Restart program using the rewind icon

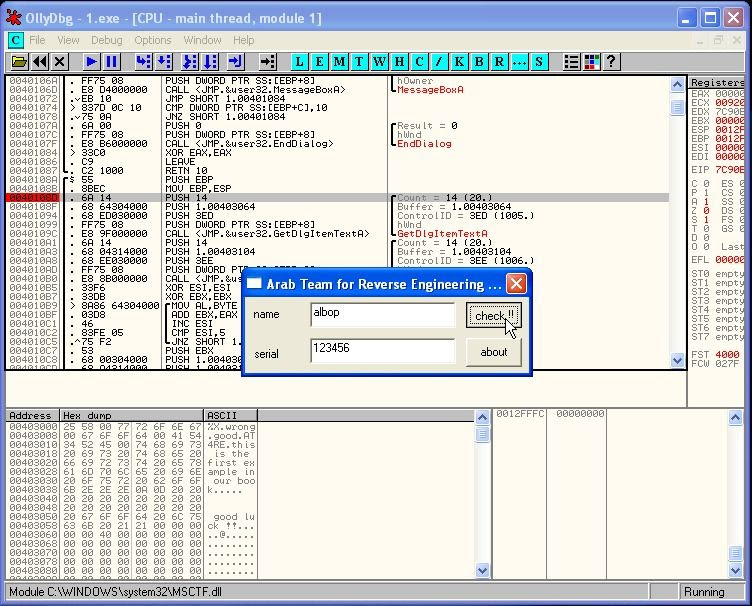pyautogui.click(x=40, y=61)
